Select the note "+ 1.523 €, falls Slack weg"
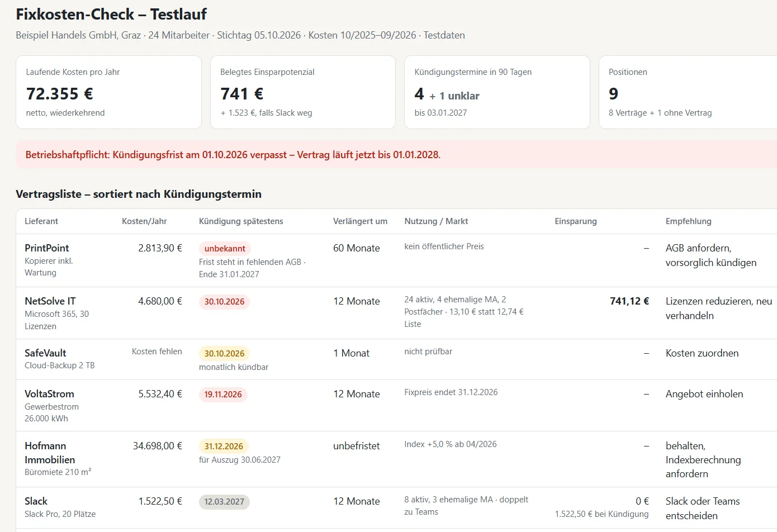This screenshot has width=777, height=532. tap(266, 113)
